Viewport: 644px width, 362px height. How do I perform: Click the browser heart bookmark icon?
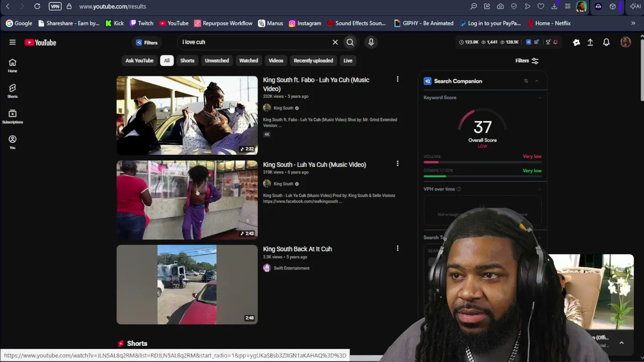click(541, 7)
